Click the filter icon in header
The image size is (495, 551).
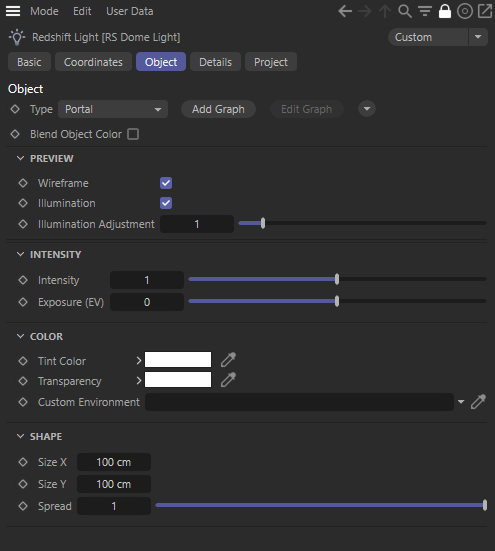click(425, 11)
